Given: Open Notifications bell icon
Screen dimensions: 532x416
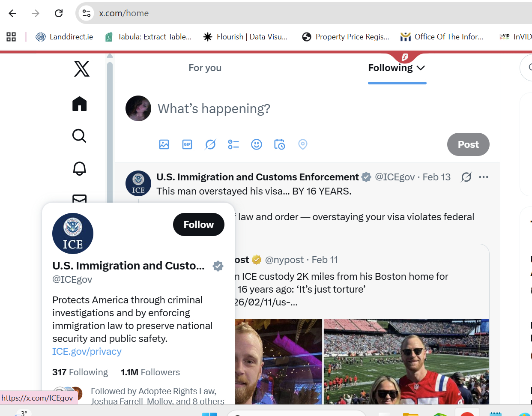Looking at the screenshot, I should 79,168.
